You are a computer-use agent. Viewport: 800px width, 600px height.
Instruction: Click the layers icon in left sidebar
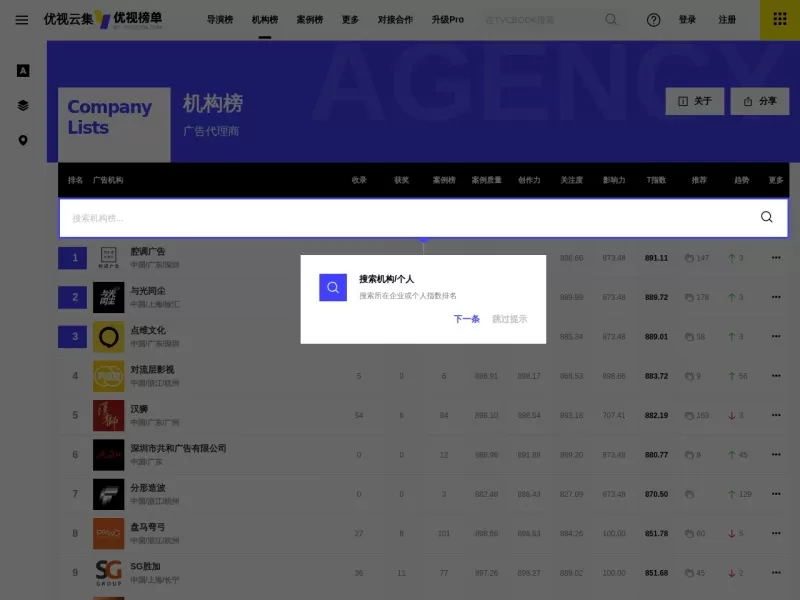tap(22, 105)
